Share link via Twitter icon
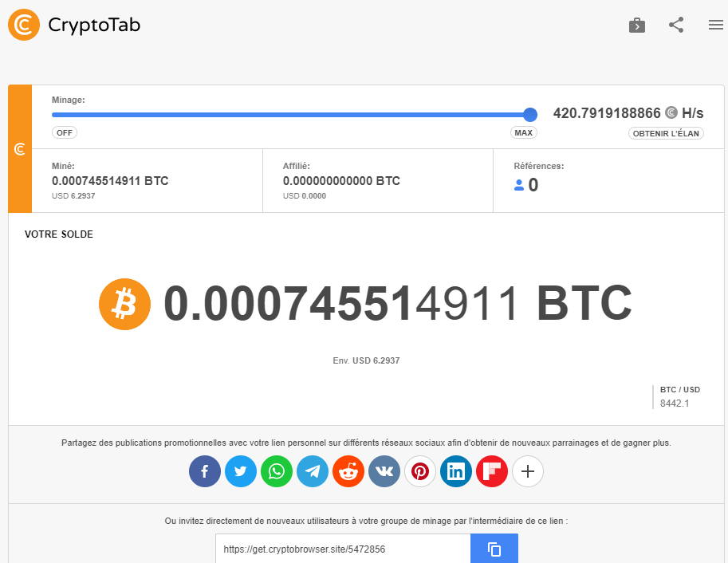Viewport: 728px width, 563px height. click(241, 471)
